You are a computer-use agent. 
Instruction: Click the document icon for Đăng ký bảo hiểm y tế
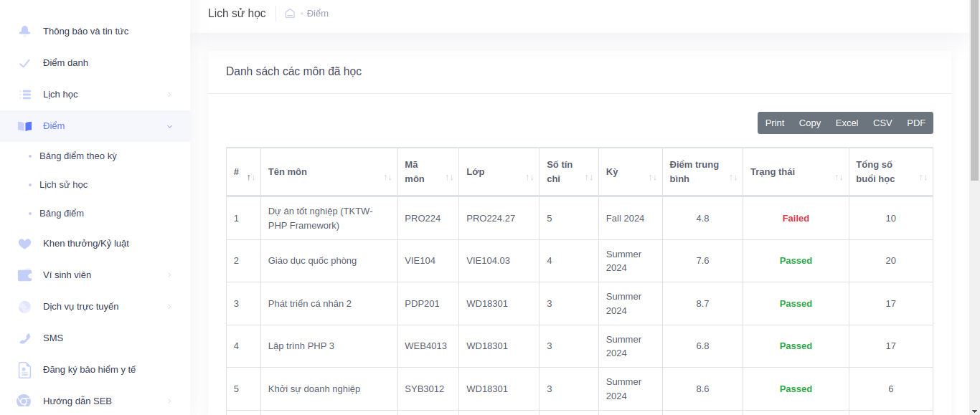tap(25, 370)
